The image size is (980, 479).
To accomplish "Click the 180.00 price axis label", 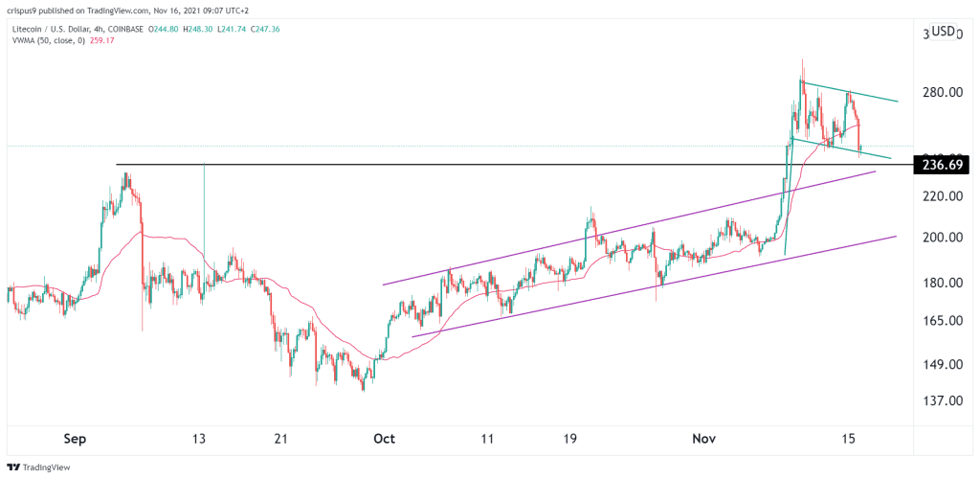I will pos(942,283).
